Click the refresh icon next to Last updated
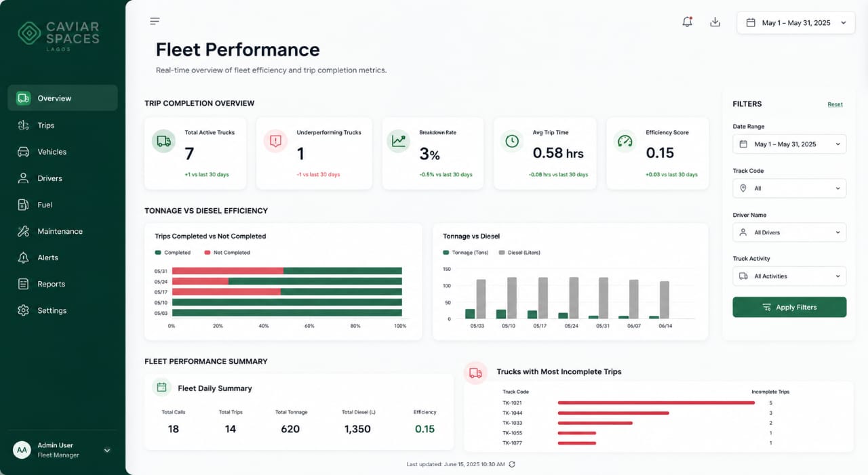 click(x=512, y=464)
